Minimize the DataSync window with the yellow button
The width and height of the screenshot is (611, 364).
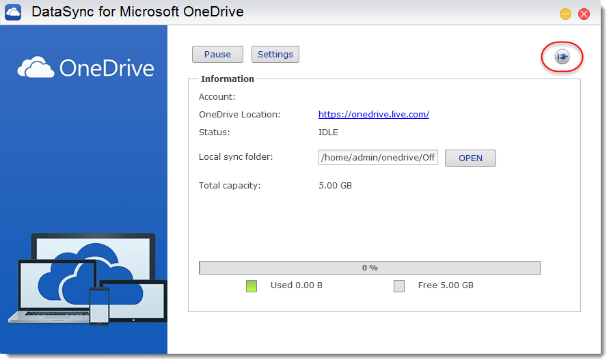click(x=565, y=14)
